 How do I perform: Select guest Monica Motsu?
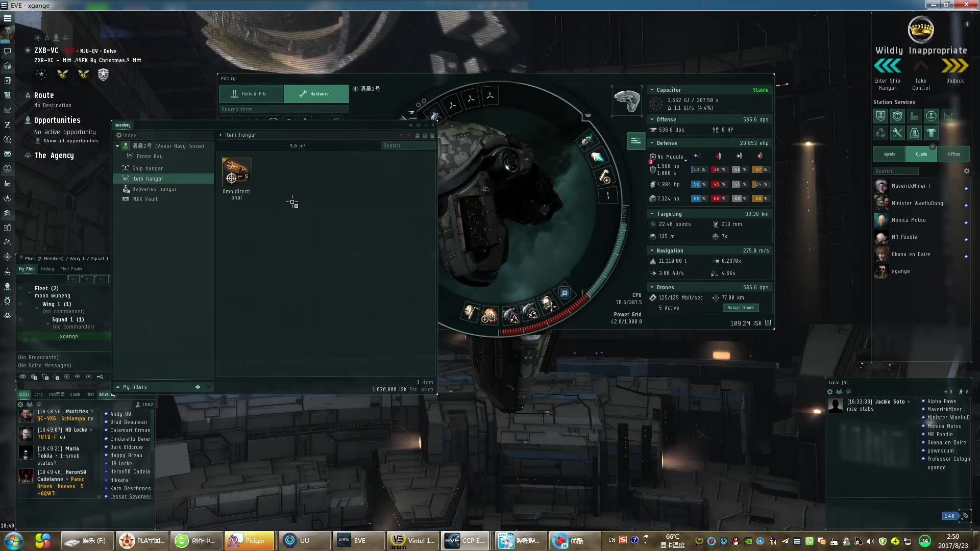[921, 220]
